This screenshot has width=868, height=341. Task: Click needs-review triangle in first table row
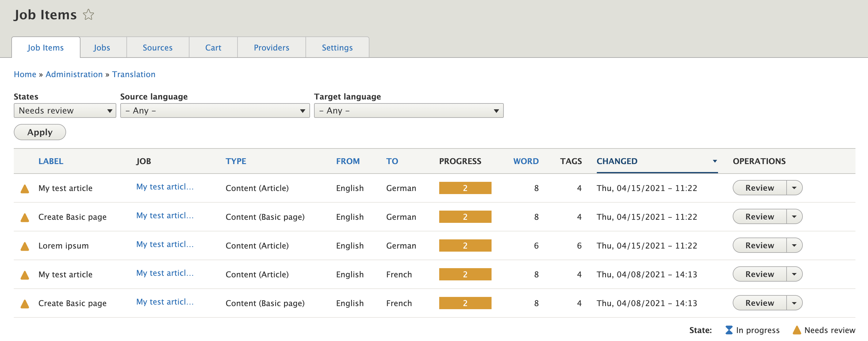pyautogui.click(x=24, y=189)
